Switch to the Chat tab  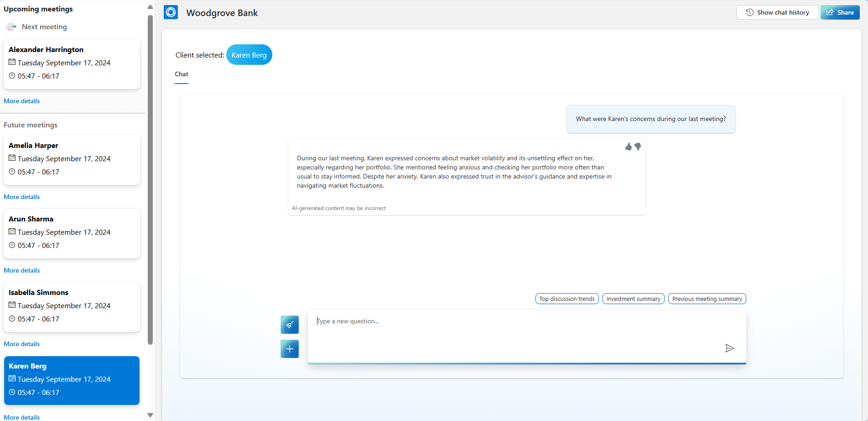(x=182, y=74)
